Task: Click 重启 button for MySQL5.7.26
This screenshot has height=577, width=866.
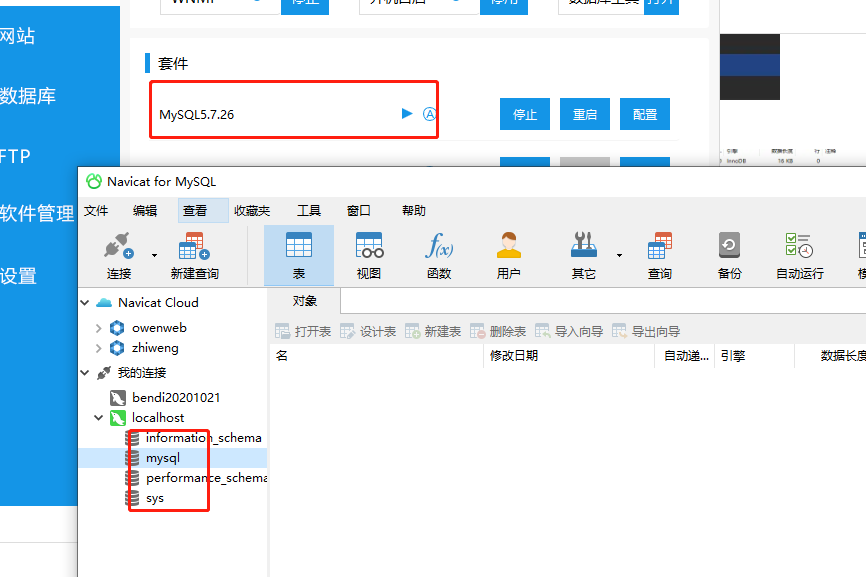Action: (x=585, y=114)
